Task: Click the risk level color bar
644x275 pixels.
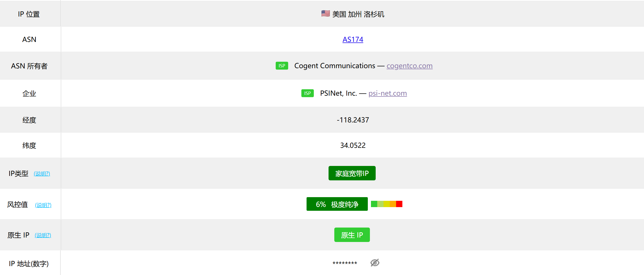Action: 386,204
